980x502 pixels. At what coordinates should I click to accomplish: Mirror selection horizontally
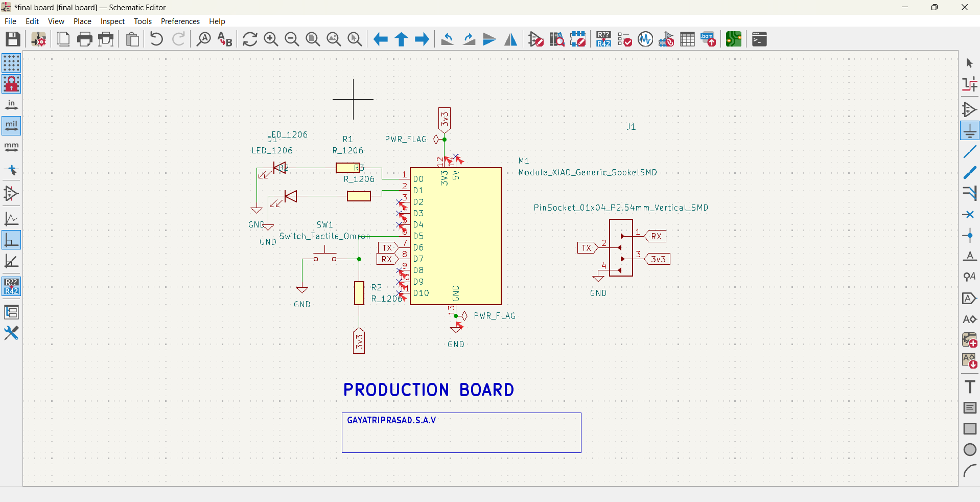[510, 39]
